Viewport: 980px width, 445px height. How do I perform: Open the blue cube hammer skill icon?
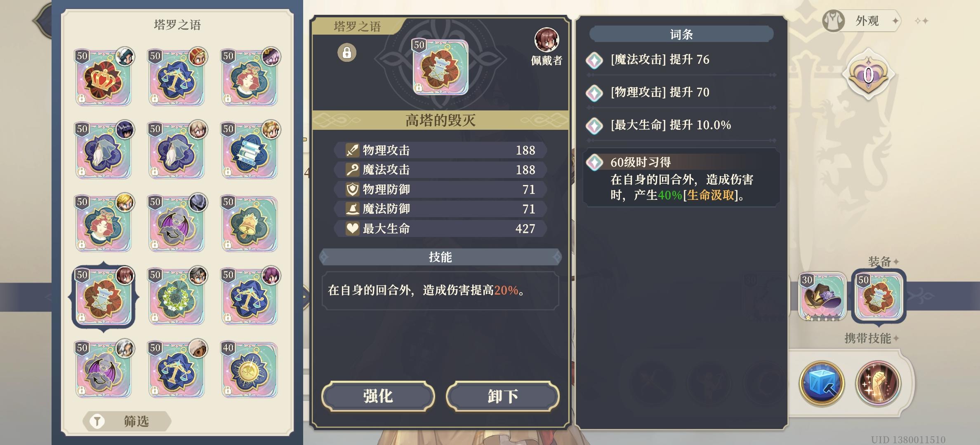[x=822, y=384]
